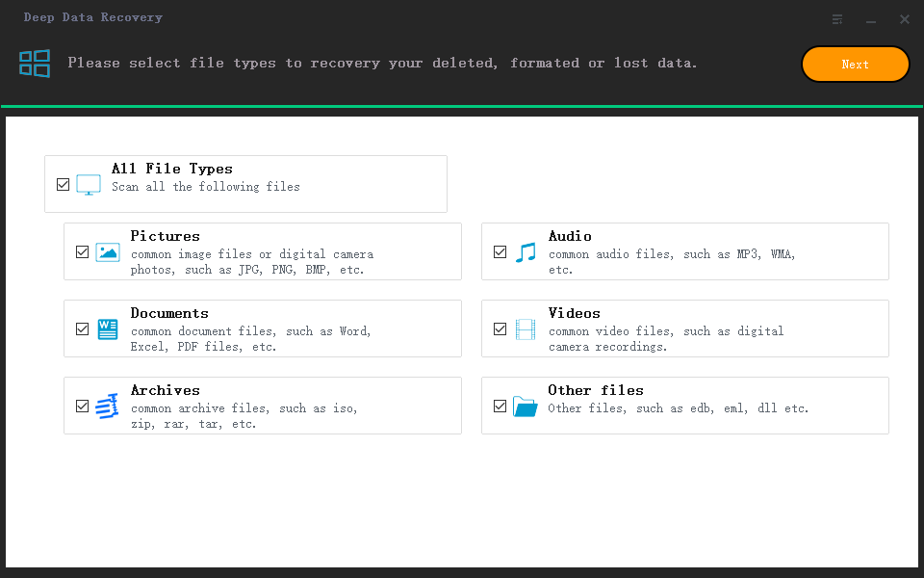The height and width of the screenshot is (578, 924).
Task: Minimize the Deep Data Recovery window
Action: click(x=871, y=20)
